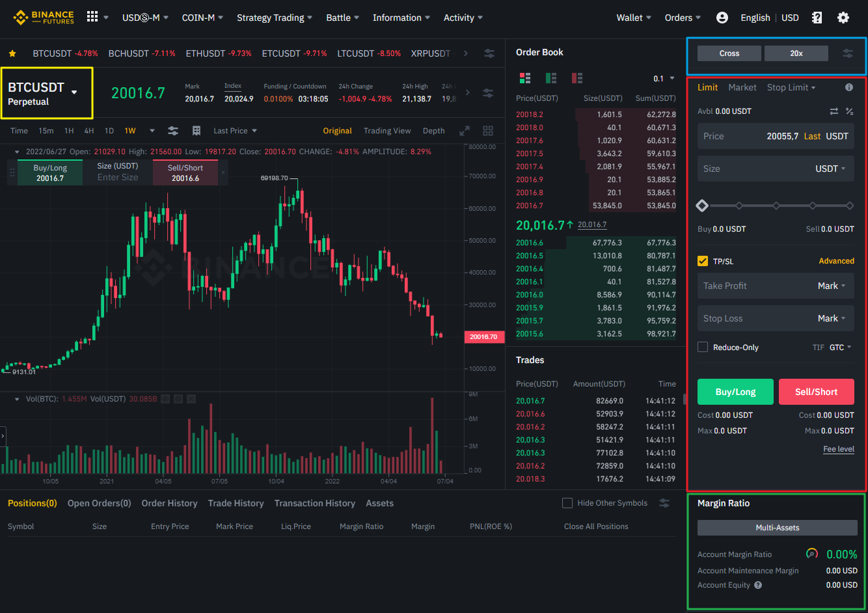Switch to Trade History tab
The height and width of the screenshot is (613, 868).
[x=236, y=503]
